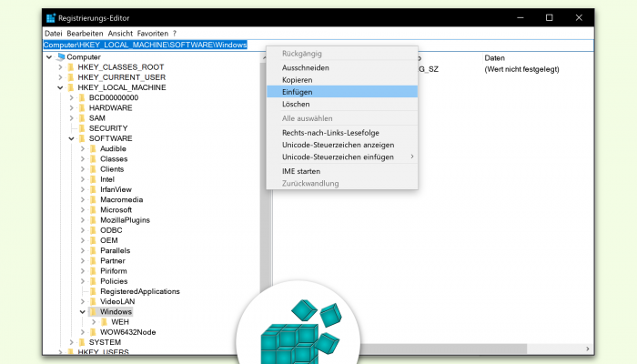
Task: Open the Datei menu
Action: pos(53,34)
